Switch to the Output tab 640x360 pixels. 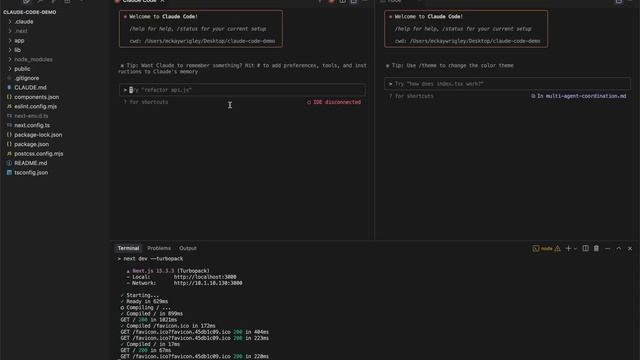coord(188,248)
